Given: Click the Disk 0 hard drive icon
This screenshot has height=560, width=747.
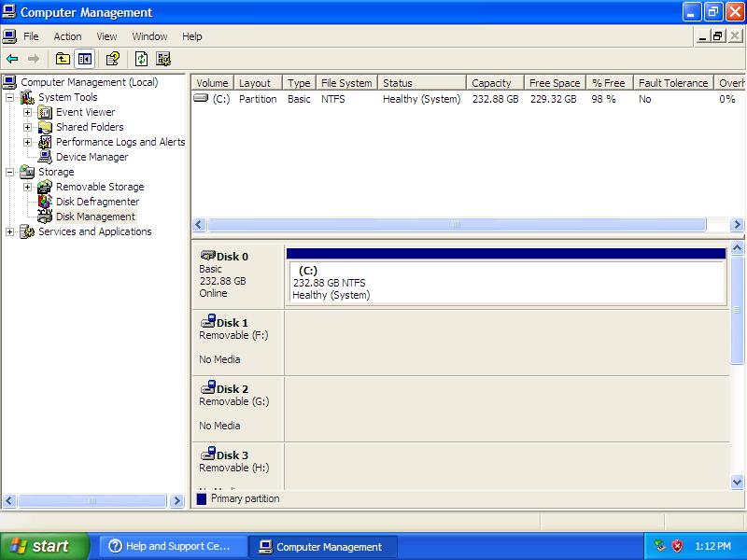Looking at the screenshot, I should pyautogui.click(x=207, y=255).
